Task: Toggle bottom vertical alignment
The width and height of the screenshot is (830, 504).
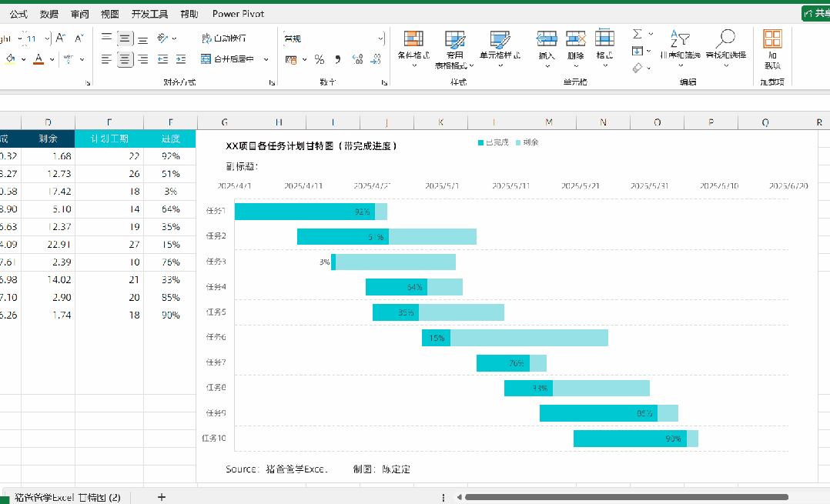Action: 143,38
